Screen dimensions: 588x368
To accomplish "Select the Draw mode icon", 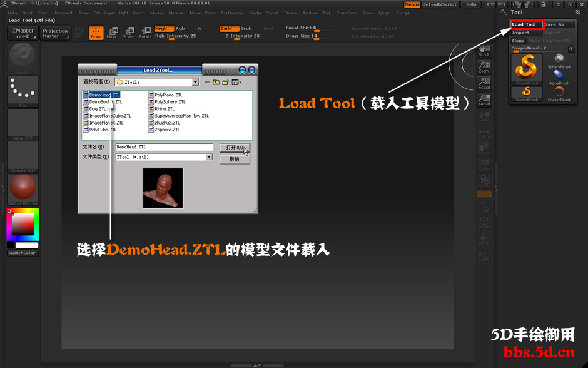I will pos(96,33).
